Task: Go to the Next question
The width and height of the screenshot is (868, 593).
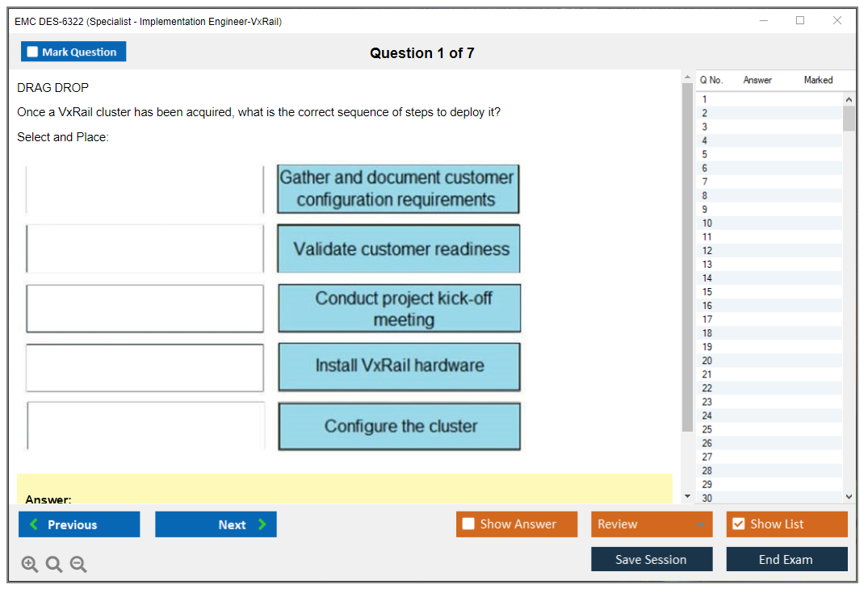Action: point(216,524)
